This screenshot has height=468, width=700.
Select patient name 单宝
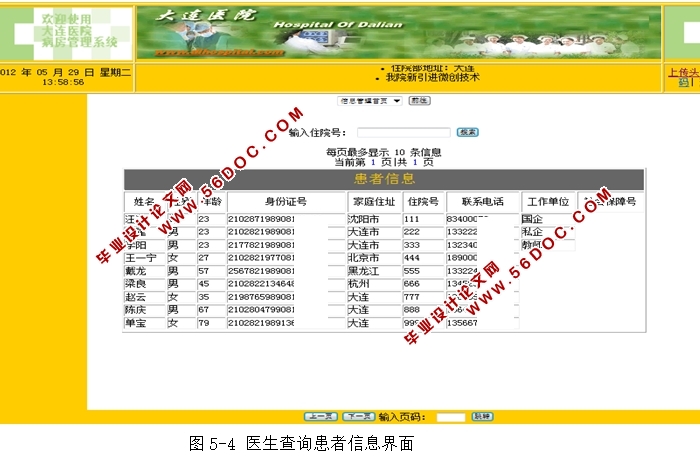coord(136,322)
